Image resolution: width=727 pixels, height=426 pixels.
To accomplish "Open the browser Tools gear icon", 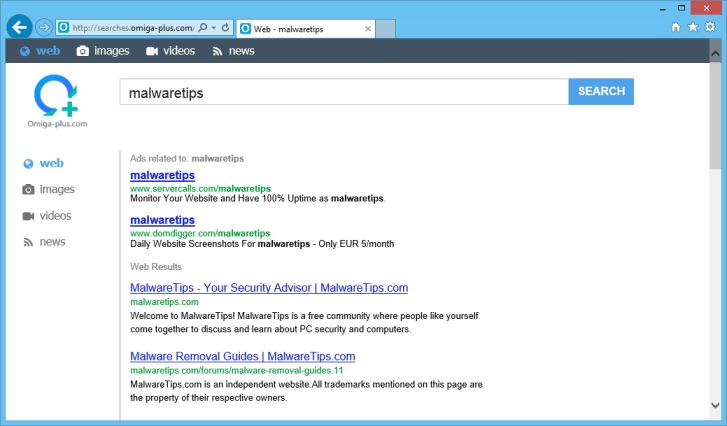I will point(710,27).
